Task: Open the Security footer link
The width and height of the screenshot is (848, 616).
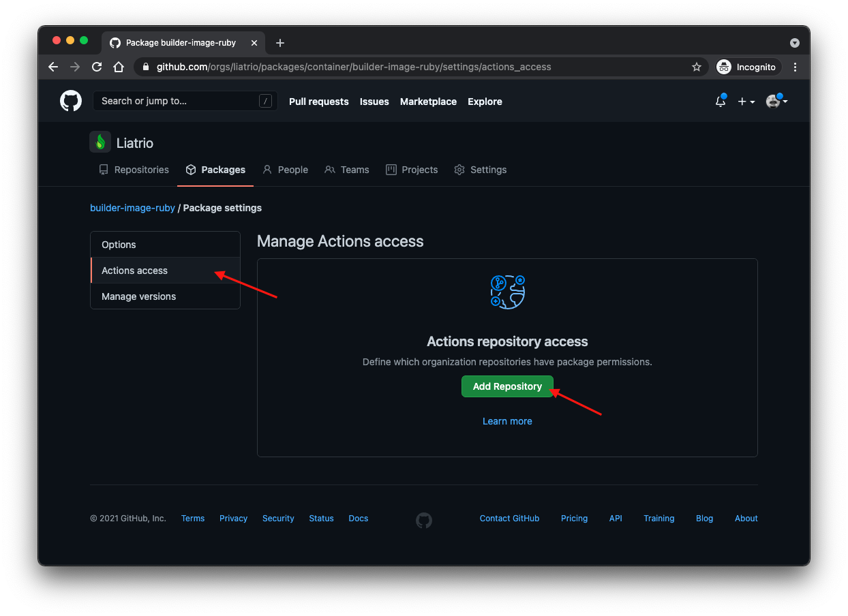Action: click(278, 519)
